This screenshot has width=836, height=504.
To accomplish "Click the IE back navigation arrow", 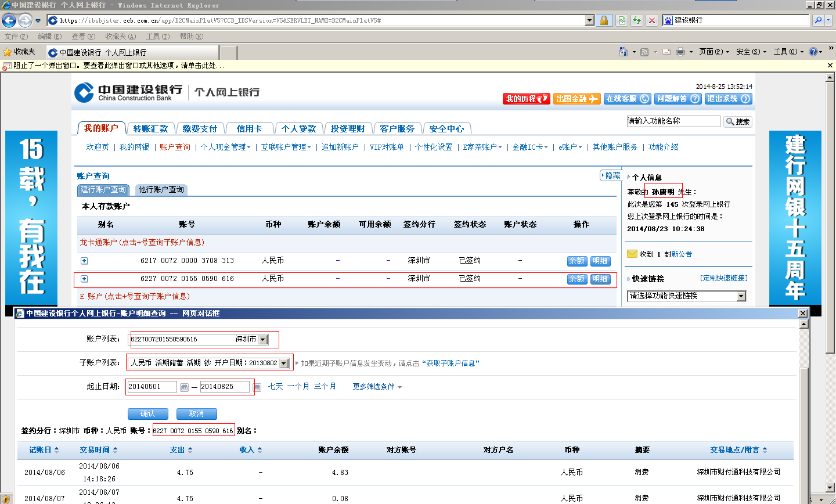I will pos(9,21).
